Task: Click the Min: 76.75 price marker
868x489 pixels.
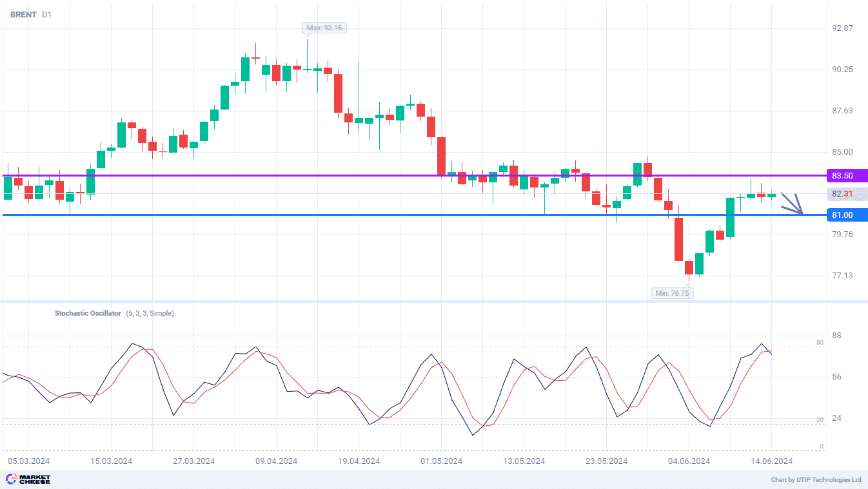Action: click(673, 293)
